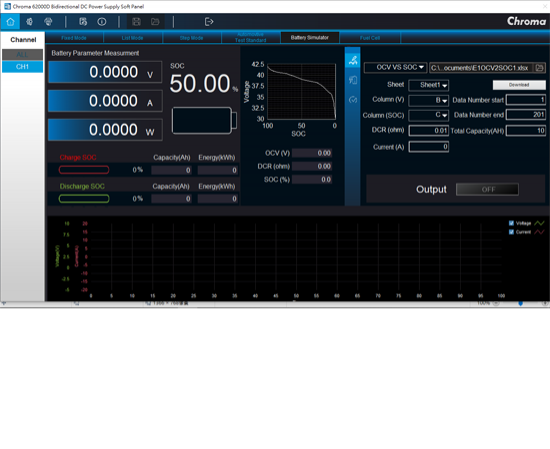
Task: Open the information icon in toolbar
Action: click(x=102, y=22)
